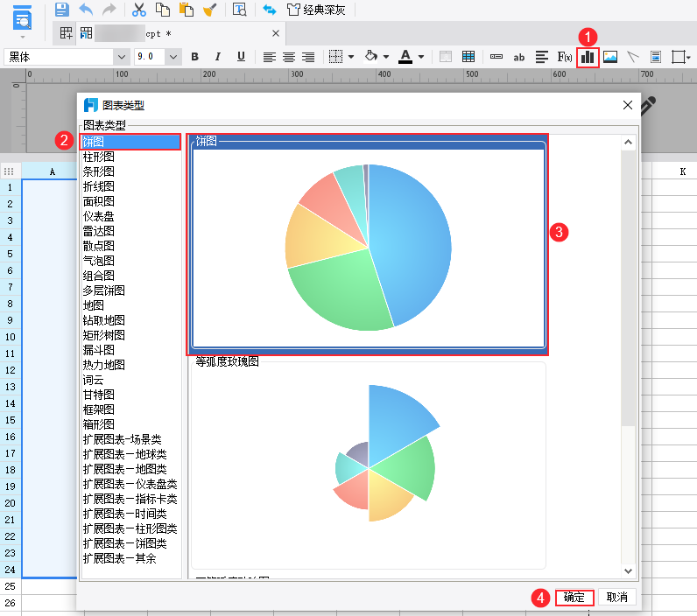The width and height of the screenshot is (697, 616).
Task: Open the 经典深灰 theme selector
Action: pyautogui.click(x=316, y=10)
